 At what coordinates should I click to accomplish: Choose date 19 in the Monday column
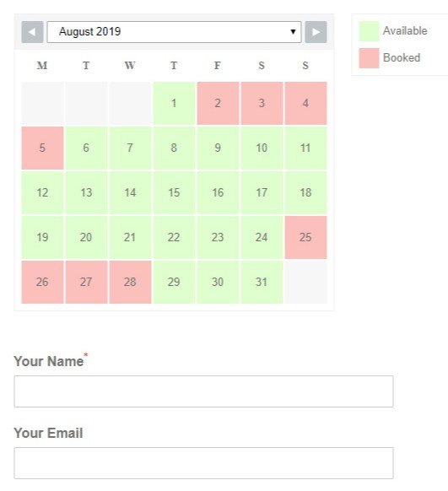coord(42,238)
